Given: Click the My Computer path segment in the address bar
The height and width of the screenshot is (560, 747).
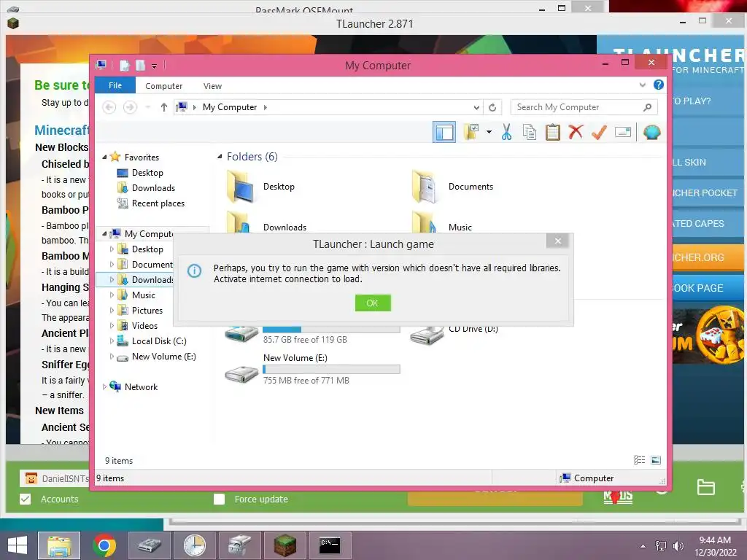Looking at the screenshot, I should 230,107.
